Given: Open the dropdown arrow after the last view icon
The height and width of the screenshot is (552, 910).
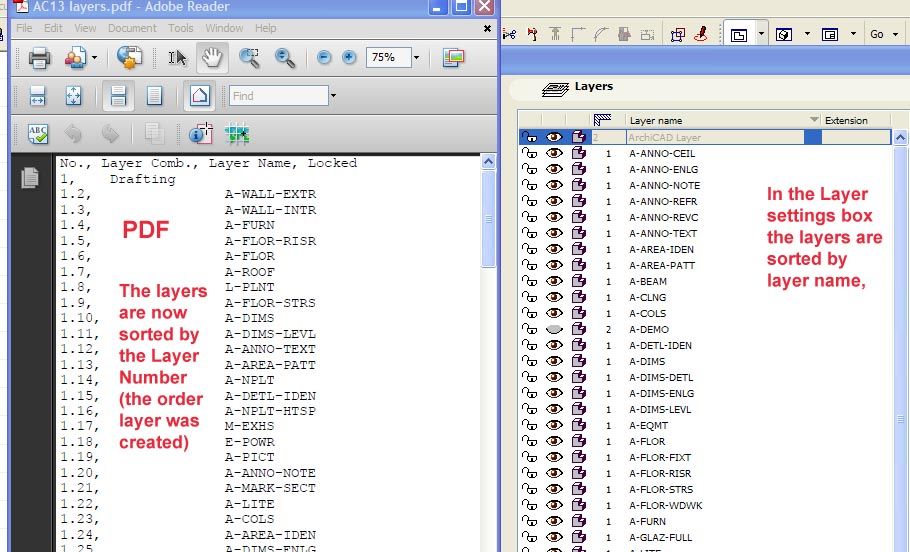Looking at the screenshot, I should coord(853,34).
